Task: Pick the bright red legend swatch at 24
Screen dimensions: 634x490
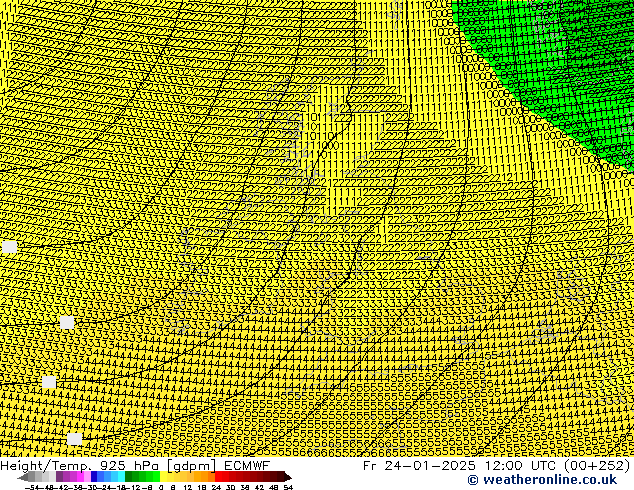Action: click(218, 477)
